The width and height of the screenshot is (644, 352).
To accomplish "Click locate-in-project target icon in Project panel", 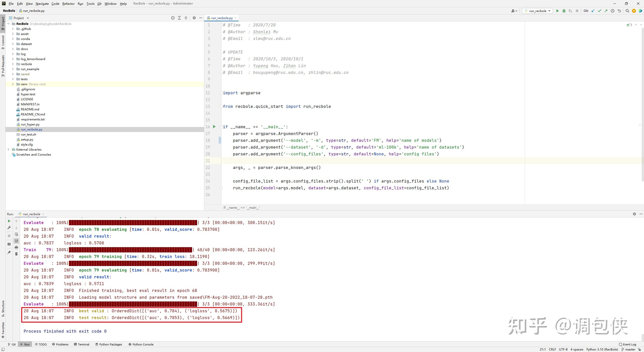I will (173, 18).
